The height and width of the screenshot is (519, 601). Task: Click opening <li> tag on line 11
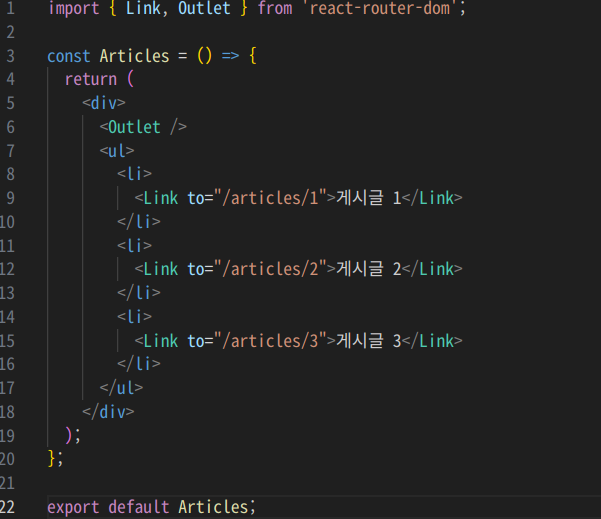(135, 245)
